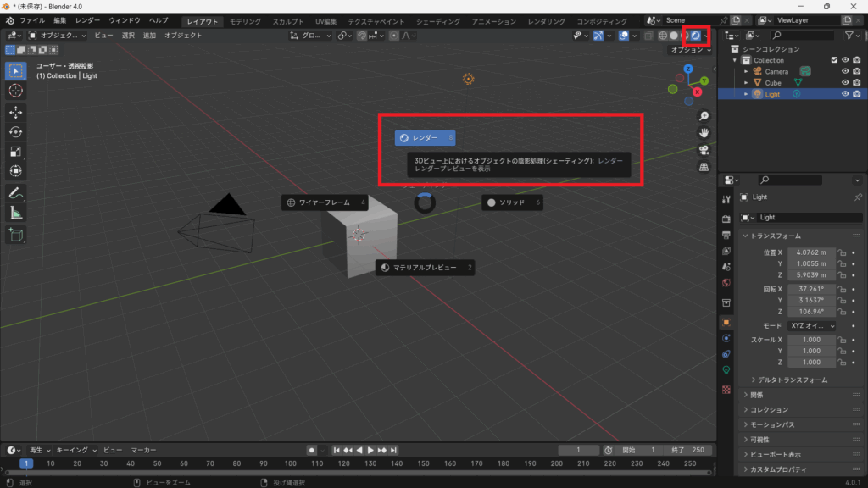The height and width of the screenshot is (488, 868).
Task: Open the Render properties tab
Action: point(726,219)
